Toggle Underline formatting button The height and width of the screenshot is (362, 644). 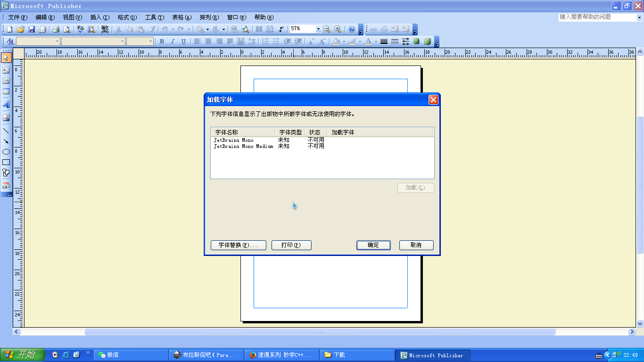click(x=183, y=41)
